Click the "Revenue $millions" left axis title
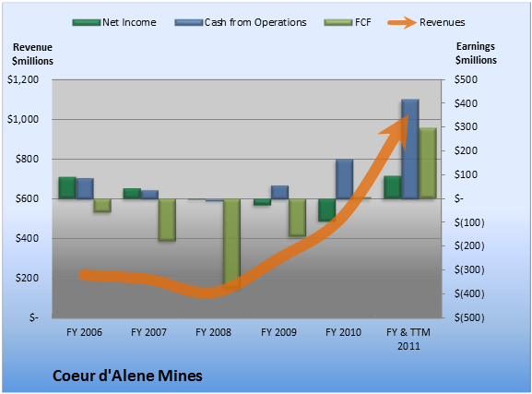 coord(32,54)
